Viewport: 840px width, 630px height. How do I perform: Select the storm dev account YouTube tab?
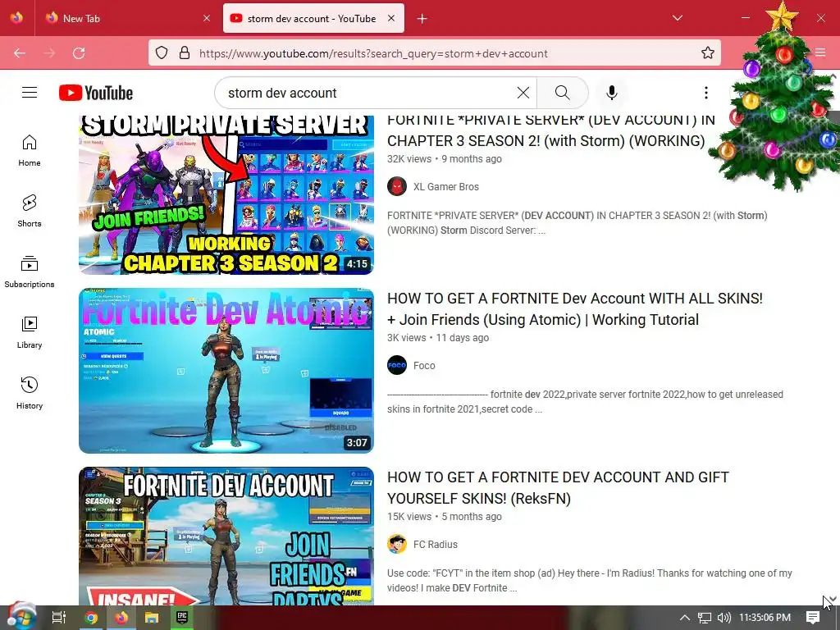(313, 18)
